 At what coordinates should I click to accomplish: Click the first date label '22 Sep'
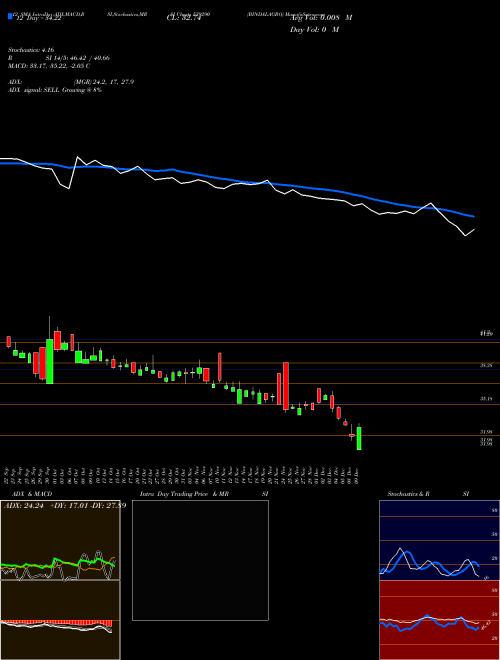(x=8, y=475)
